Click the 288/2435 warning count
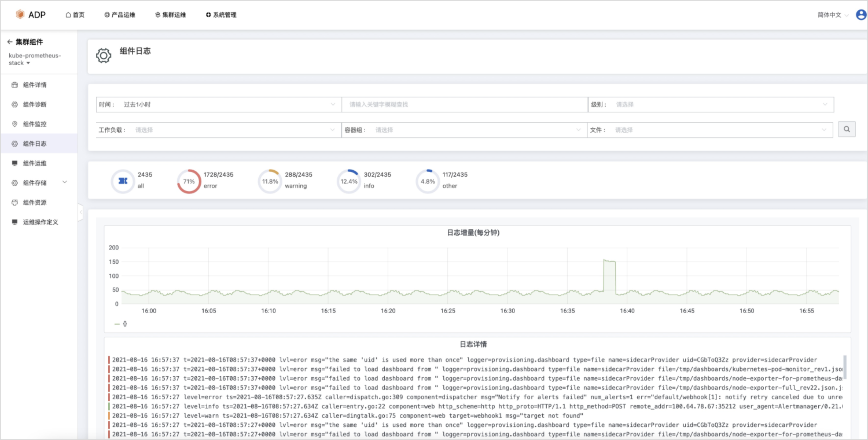The image size is (868, 440). pos(298,174)
